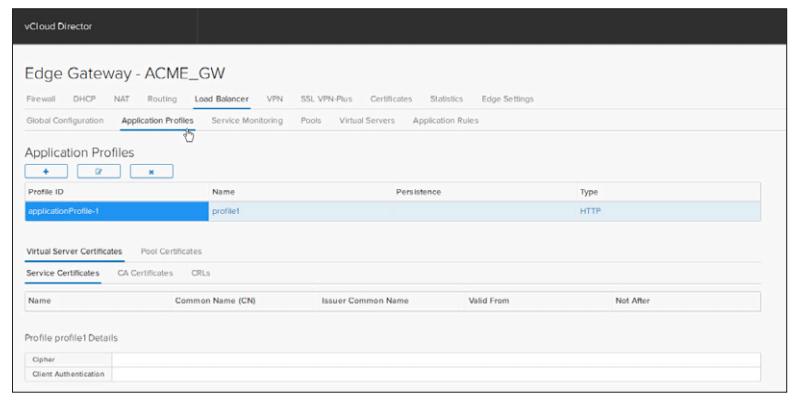
Task: Click the Type column header
Action: coord(668,192)
